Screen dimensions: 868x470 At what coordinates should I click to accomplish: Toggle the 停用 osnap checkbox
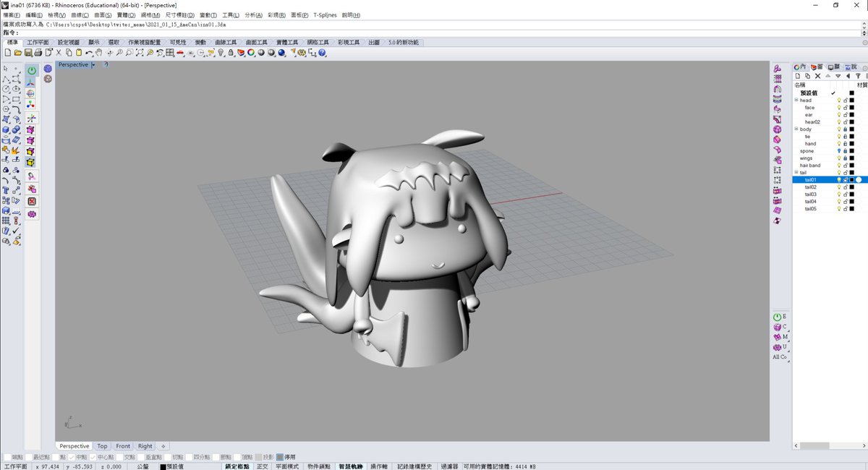(280, 457)
